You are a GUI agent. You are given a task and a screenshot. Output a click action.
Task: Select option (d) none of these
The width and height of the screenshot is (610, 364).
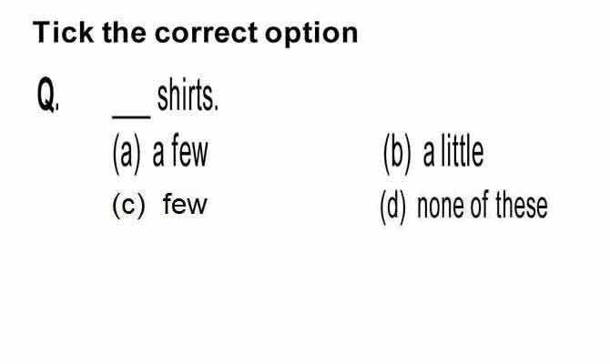(463, 206)
